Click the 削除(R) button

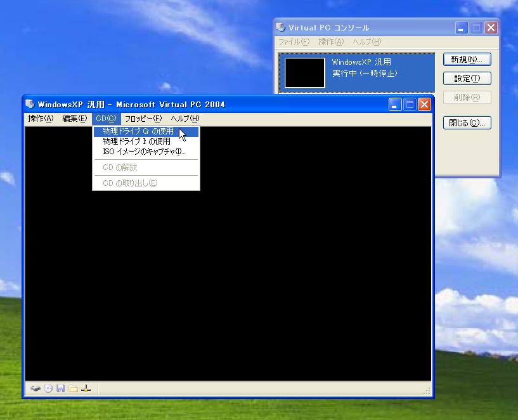click(467, 98)
